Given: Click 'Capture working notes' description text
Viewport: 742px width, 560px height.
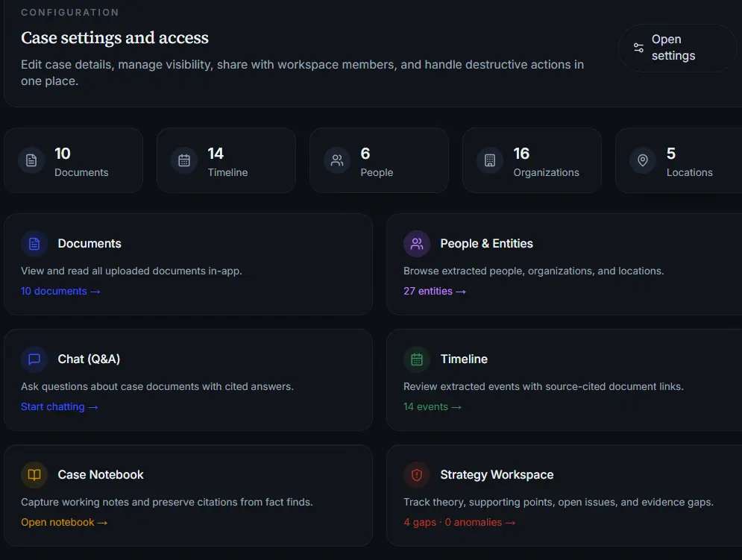Looking at the screenshot, I should click(x=166, y=502).
